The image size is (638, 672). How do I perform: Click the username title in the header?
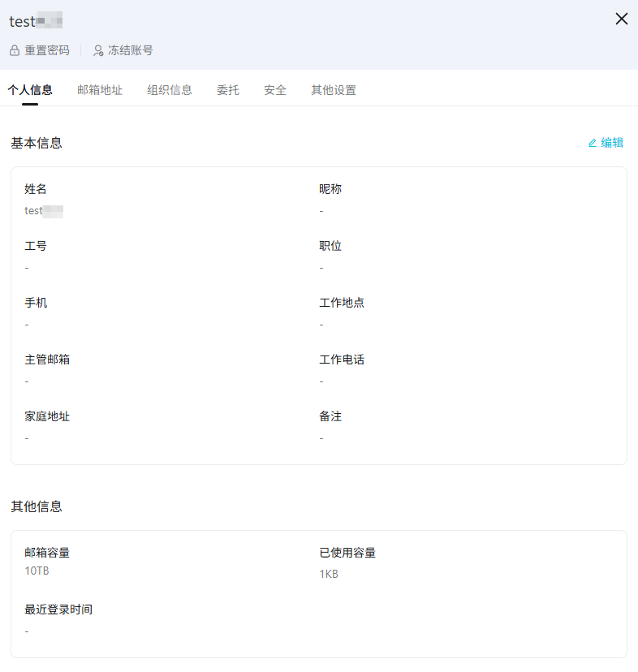(x=36, y=21)
